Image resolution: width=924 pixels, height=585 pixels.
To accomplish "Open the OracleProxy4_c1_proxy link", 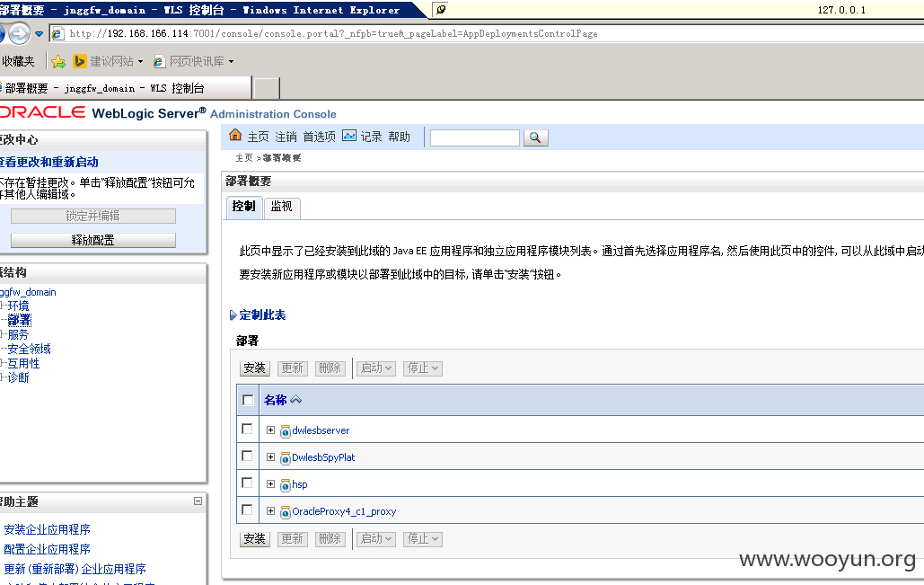I will pos(344,511).
